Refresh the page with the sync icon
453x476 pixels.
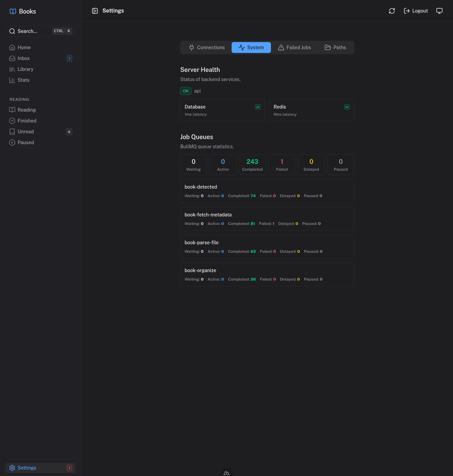392,11
